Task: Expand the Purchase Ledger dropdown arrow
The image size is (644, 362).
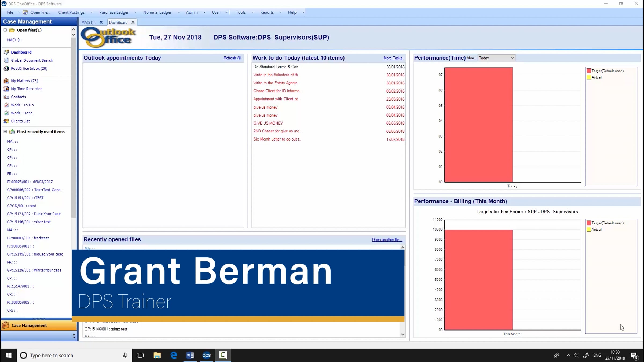Action: pos(136,12)
